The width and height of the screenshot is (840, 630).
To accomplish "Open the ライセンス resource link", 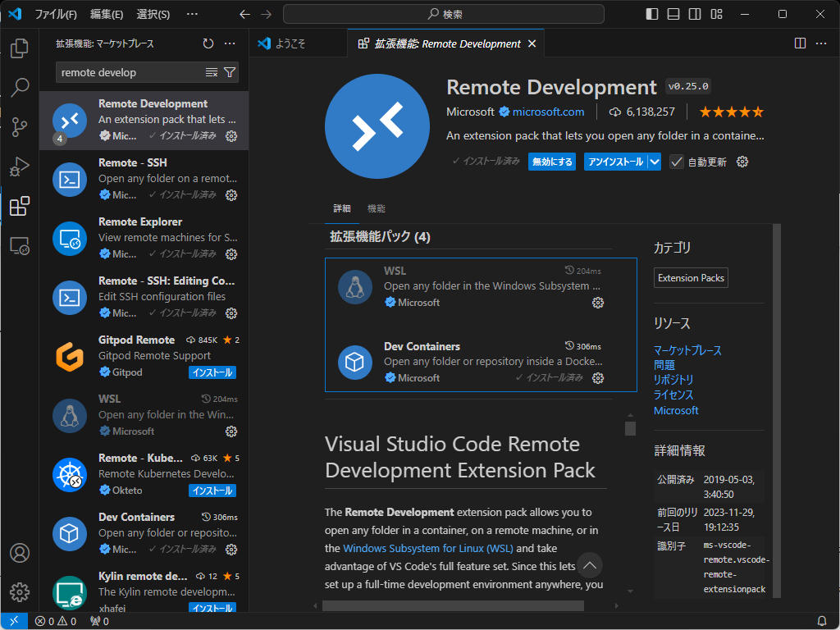I will (x=673, y=395).
